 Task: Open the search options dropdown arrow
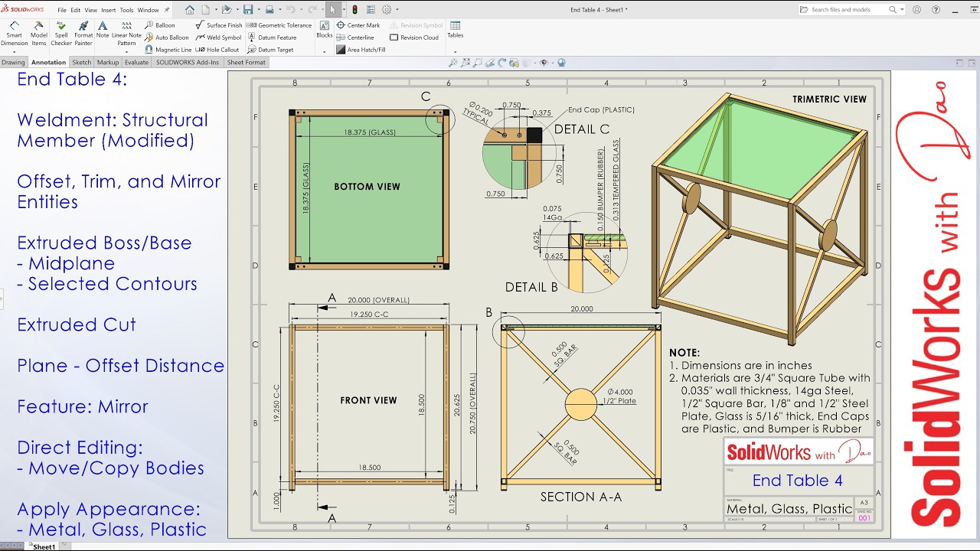click(x=902, y=10)
